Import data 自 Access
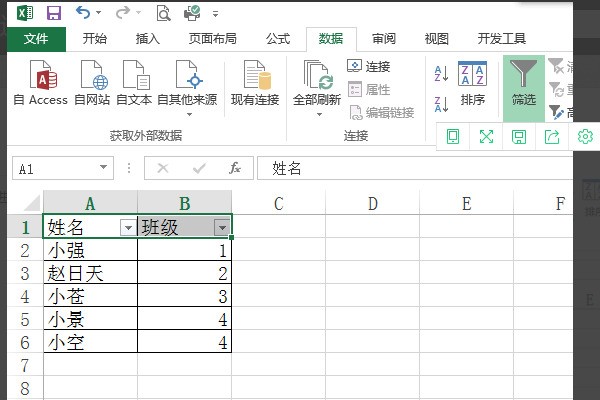The image size is (600, 400). (41, 83)
